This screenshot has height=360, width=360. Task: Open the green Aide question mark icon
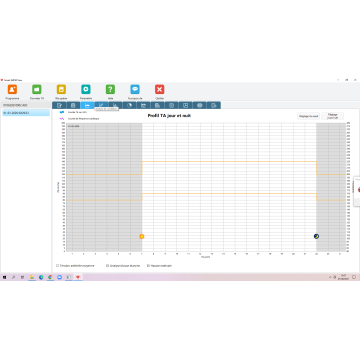pyautogui.click(x=110, y=89)
